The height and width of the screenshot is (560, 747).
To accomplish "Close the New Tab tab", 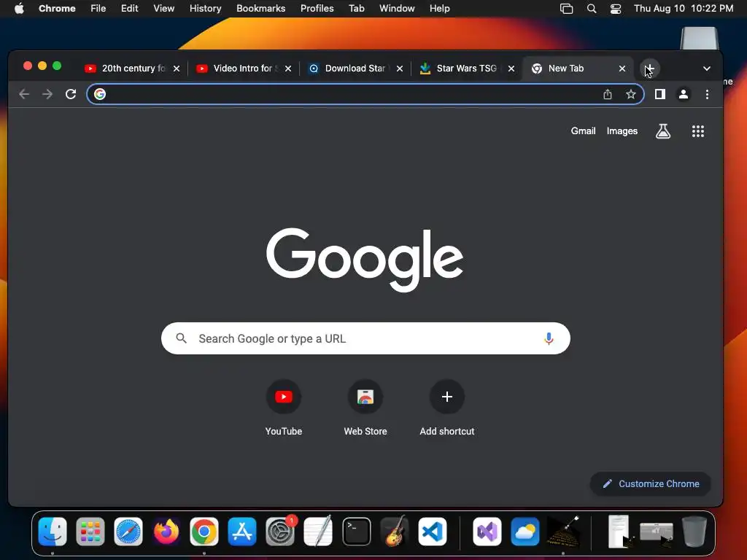I will (622, 69).
